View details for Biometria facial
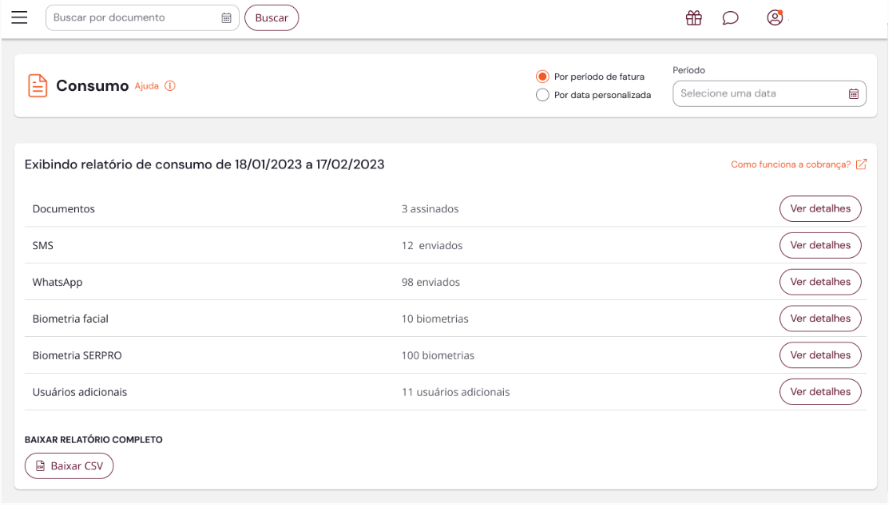The width and height of the screenshot is (889, 505). (820, 318)
